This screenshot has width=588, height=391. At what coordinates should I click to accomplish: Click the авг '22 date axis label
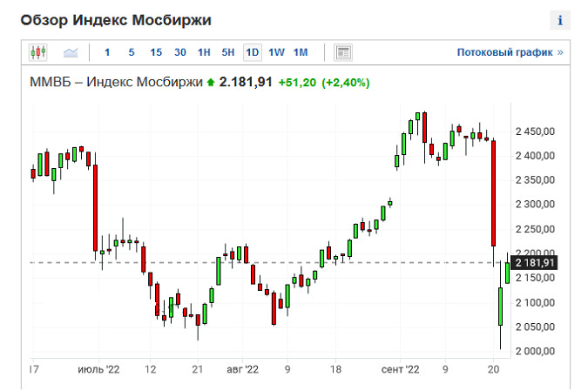[243, 369]
